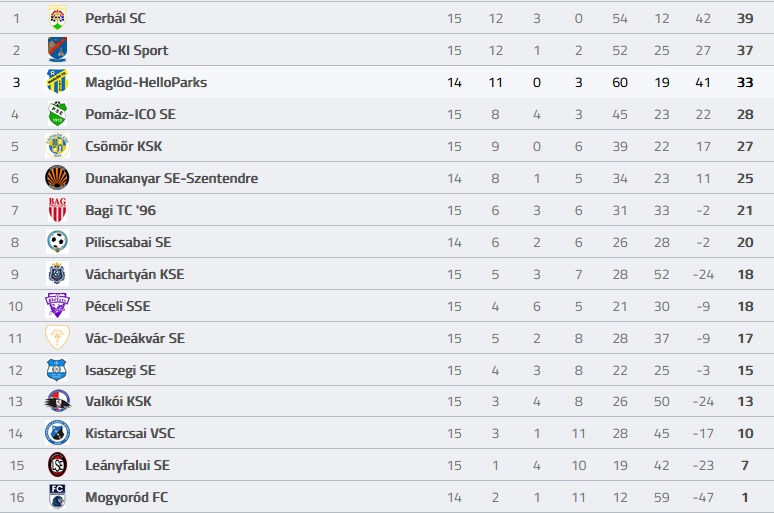Click the Perbál SC club crest
The width and height of the screenshot is (774, 513).
[x=57, y=18]
